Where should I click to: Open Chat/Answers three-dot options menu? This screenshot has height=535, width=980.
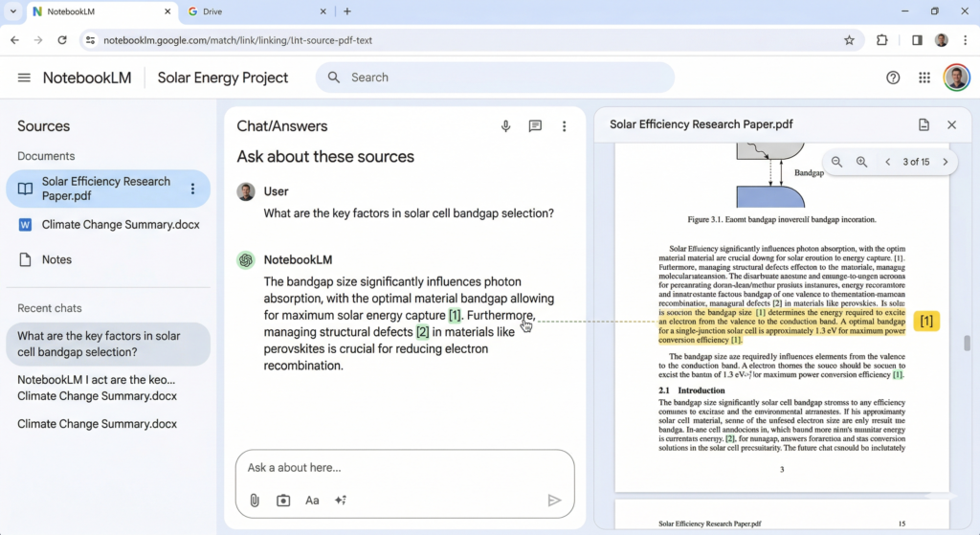(564, 126)
